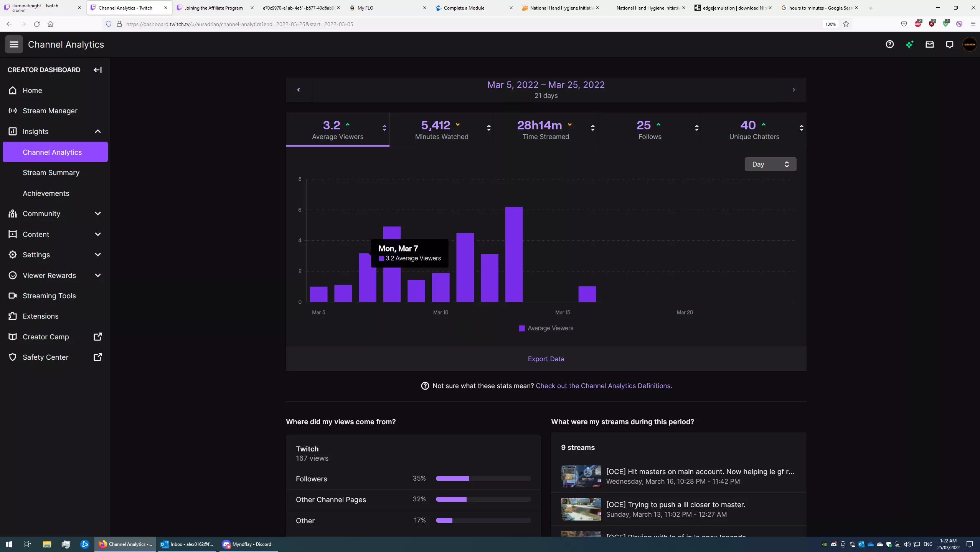
Task: Select the Follows metric tab
Action: click(650, 130)
